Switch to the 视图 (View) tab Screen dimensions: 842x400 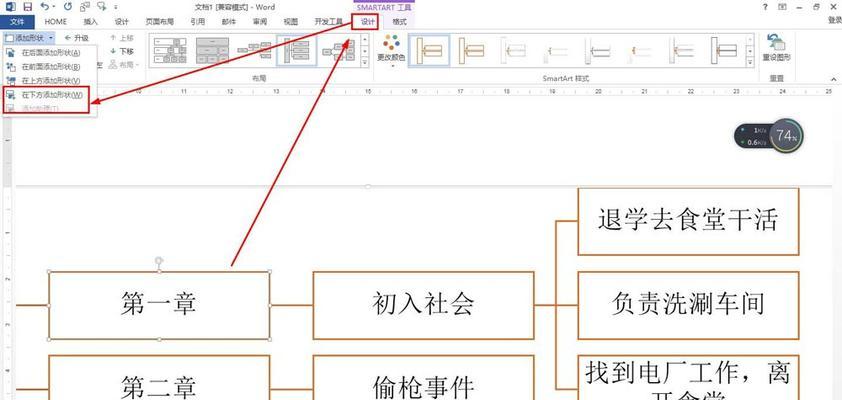[291, 22]
